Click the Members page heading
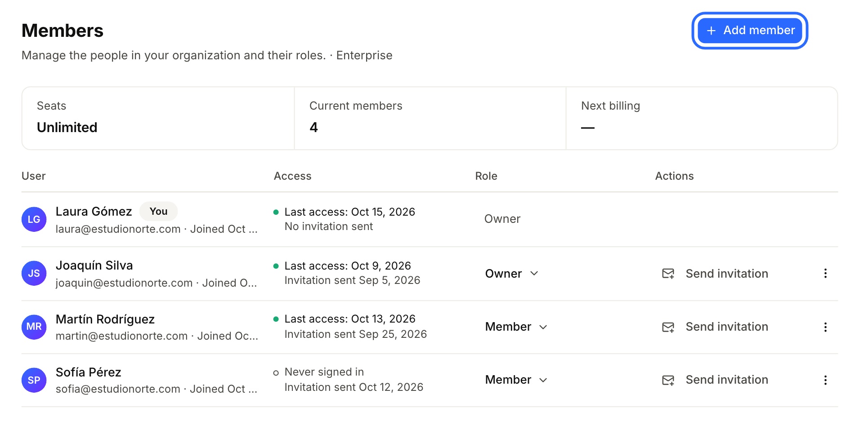 click(x=63, y=31)
